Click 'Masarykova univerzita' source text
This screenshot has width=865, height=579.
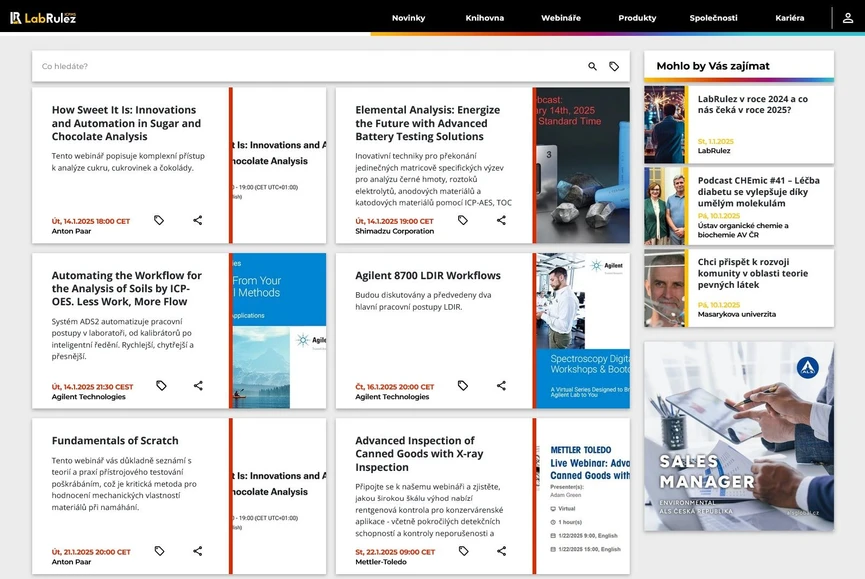736,314
